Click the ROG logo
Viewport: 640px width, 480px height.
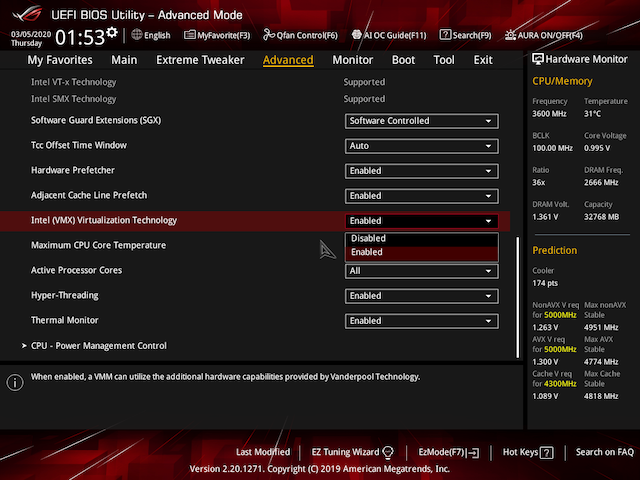click(27, 14)
